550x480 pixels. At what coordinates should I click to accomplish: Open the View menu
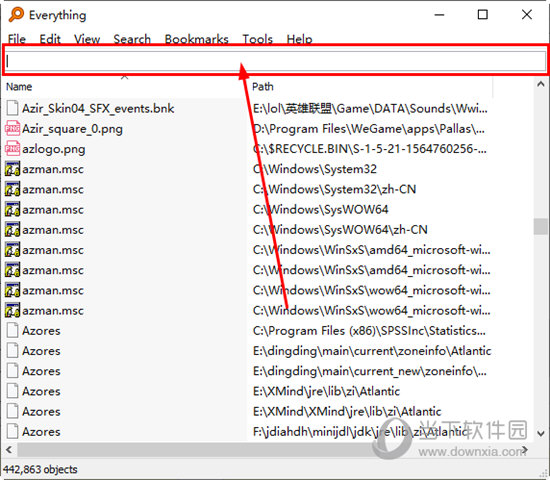click(x=87, y=39)
